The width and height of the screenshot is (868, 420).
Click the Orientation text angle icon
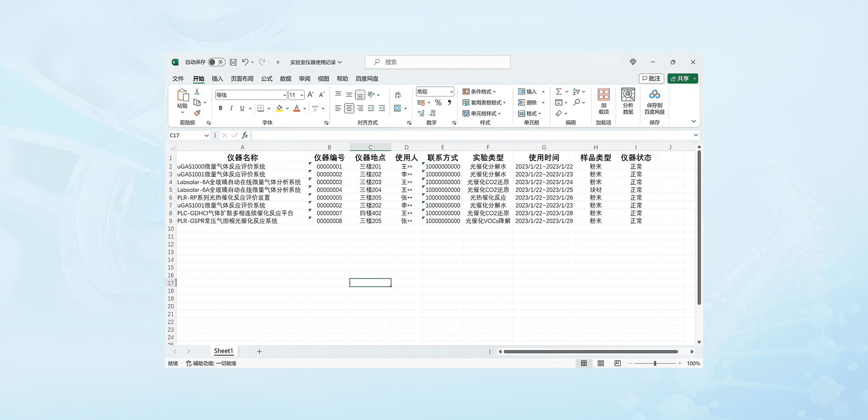(x=371, y=95)
